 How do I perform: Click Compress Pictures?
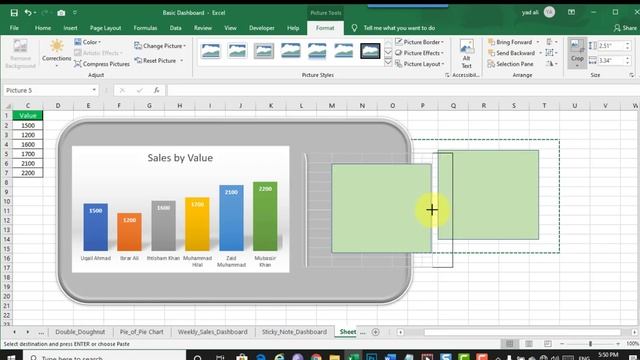coord(102,64)
